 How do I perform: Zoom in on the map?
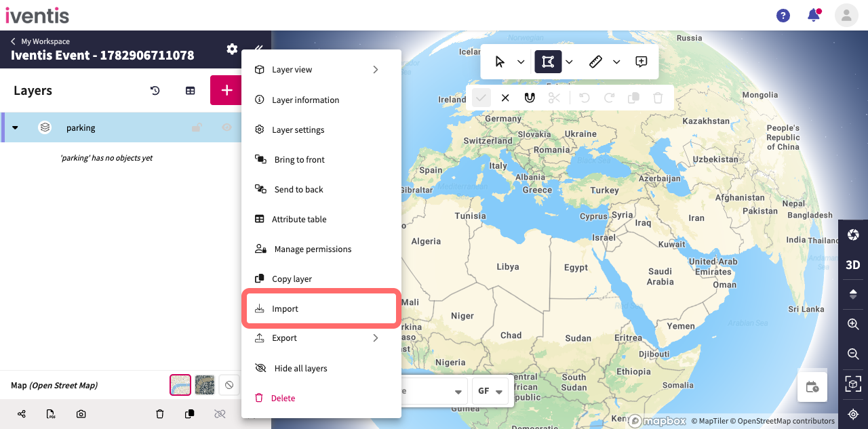853,324
